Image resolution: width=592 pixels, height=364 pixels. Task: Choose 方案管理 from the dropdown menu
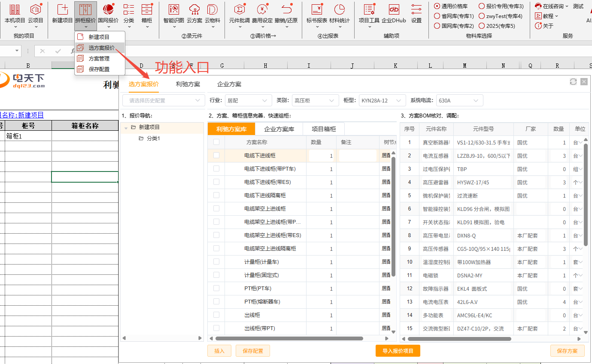[x=100, y=58]
